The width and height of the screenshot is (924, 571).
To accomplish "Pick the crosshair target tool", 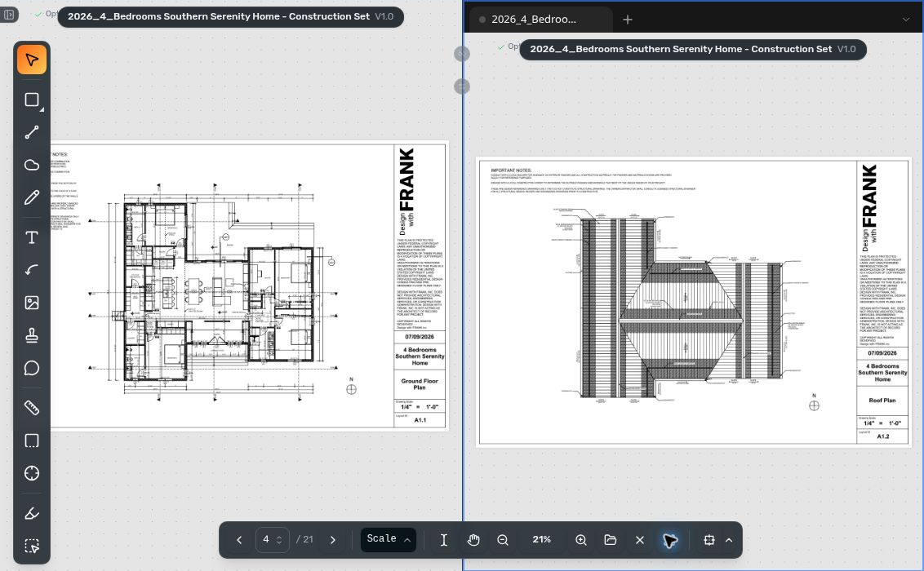I will [x=32, y=473].
